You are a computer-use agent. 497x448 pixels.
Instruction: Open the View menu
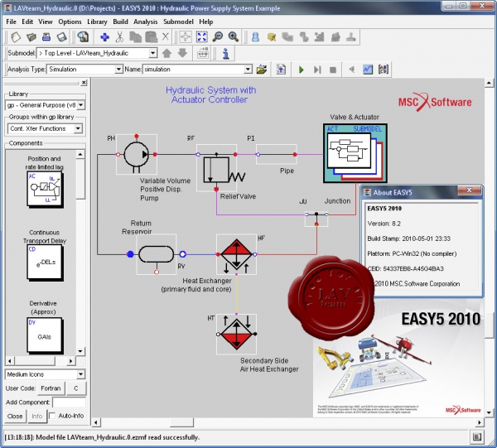point(46,22)
